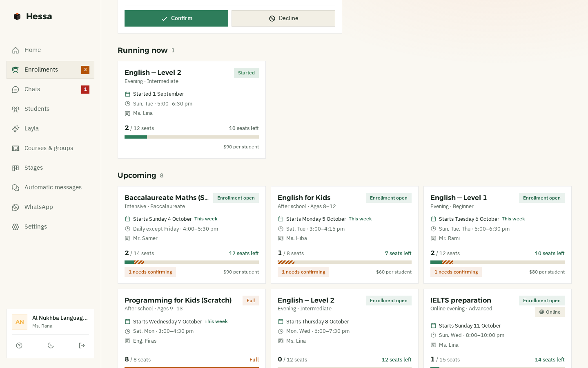Click '$60 per student' price
This screenshot has width=588, height=368.
[394, 272]
